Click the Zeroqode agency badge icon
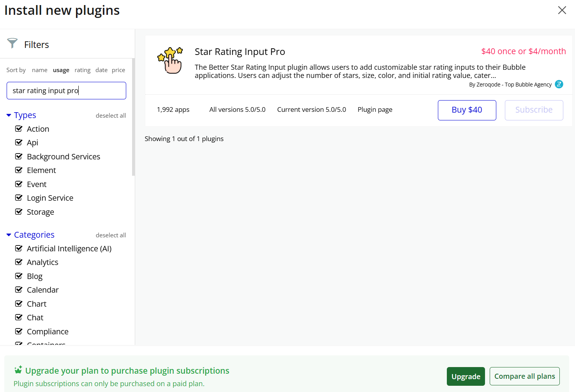575x392 pixels. 559,84
